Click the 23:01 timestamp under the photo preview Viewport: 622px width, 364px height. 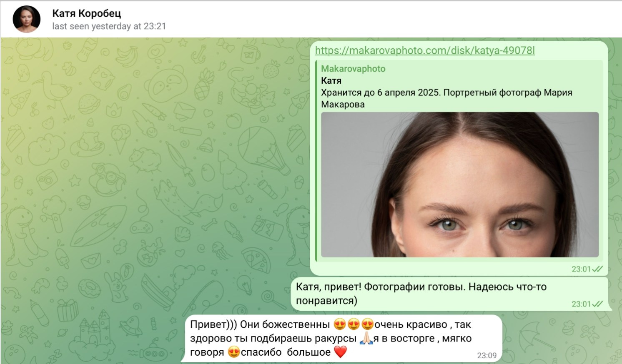pos(581,269)
